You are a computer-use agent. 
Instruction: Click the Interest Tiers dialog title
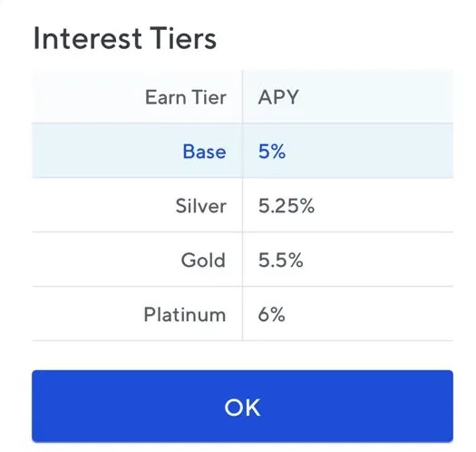125,38
